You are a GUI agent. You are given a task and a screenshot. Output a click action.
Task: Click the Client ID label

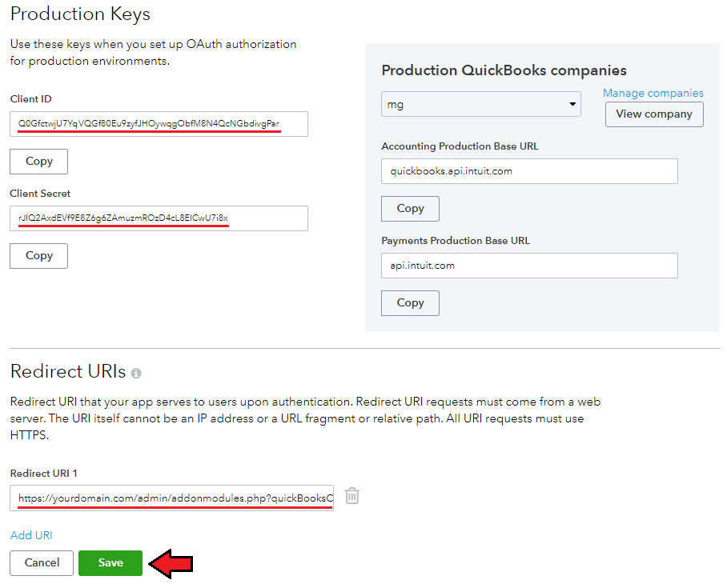tap(31, 98)
